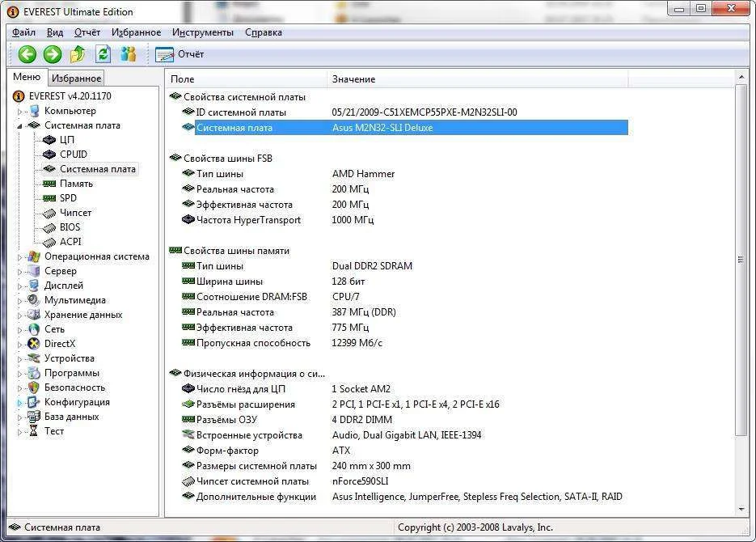The width and height of the screenshot is (756, 542).
Task: Select the Чипсет icon in the tree
Action: click(49, 213)
